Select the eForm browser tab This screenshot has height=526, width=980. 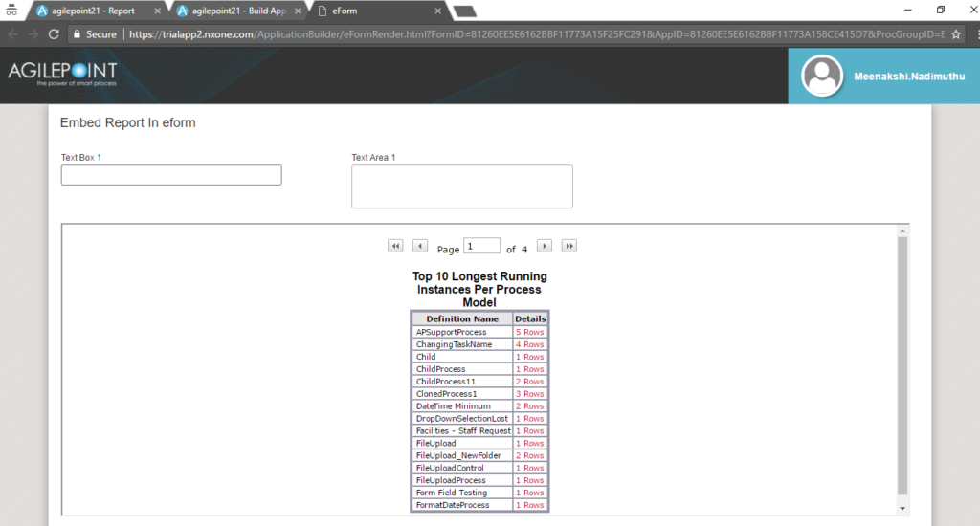click(373, 11)
